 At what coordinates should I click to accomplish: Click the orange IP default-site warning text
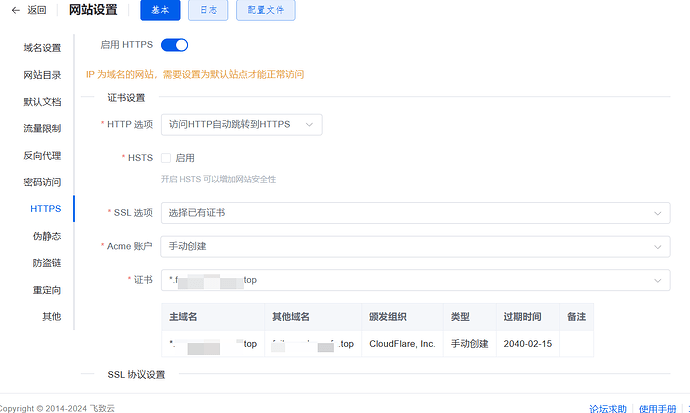click(195, 74)
